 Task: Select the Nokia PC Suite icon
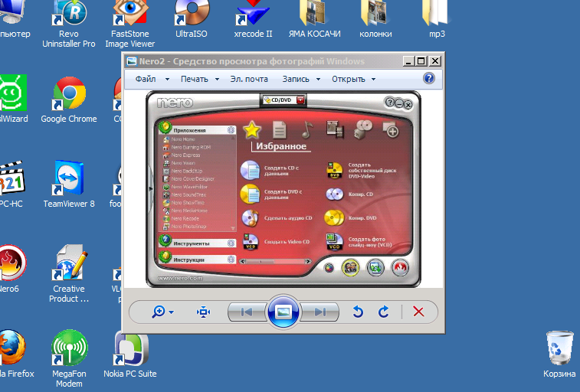[x=130, y=354]
